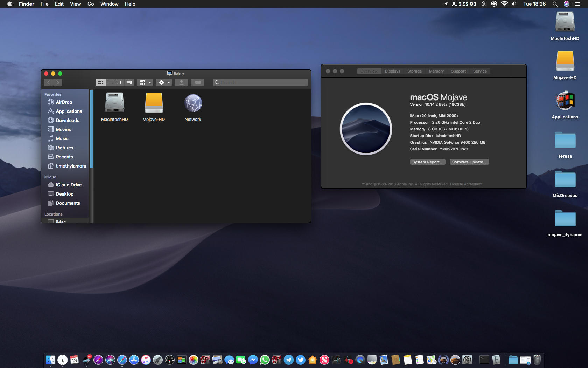The image size is (588, 368).
Task: Click the Software Update button
Action: 469,162
